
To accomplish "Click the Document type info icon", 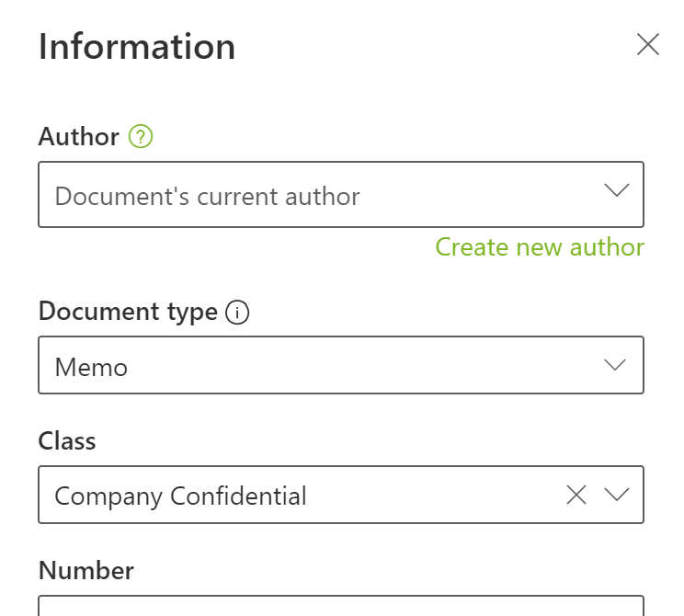I will pyautogui.click(x=237, y=313).
